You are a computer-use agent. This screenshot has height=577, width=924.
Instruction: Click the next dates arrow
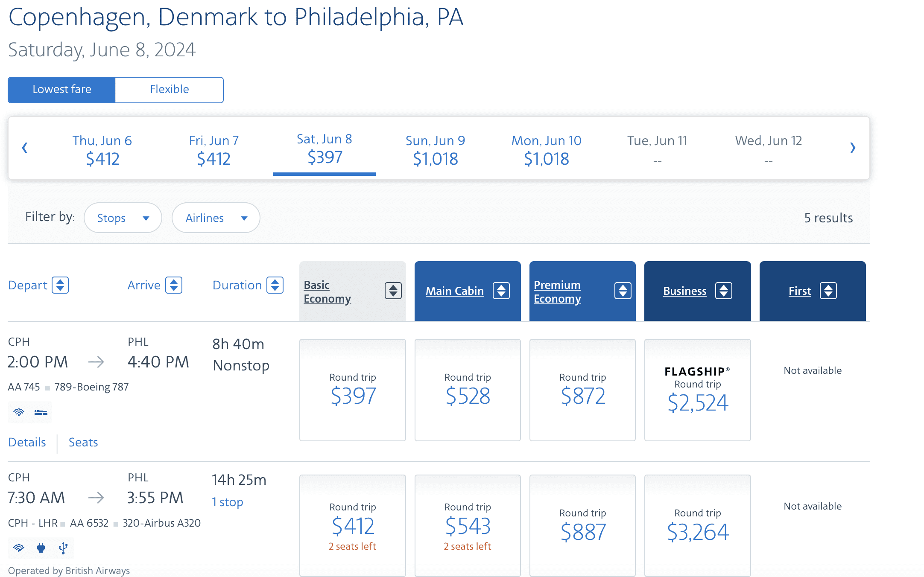852,148
